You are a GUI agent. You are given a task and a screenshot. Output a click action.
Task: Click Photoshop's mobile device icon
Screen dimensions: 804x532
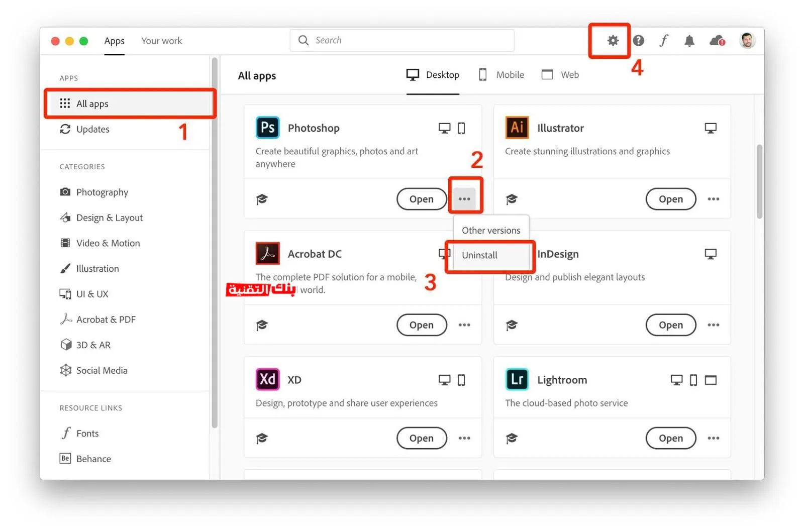(461, 128)
